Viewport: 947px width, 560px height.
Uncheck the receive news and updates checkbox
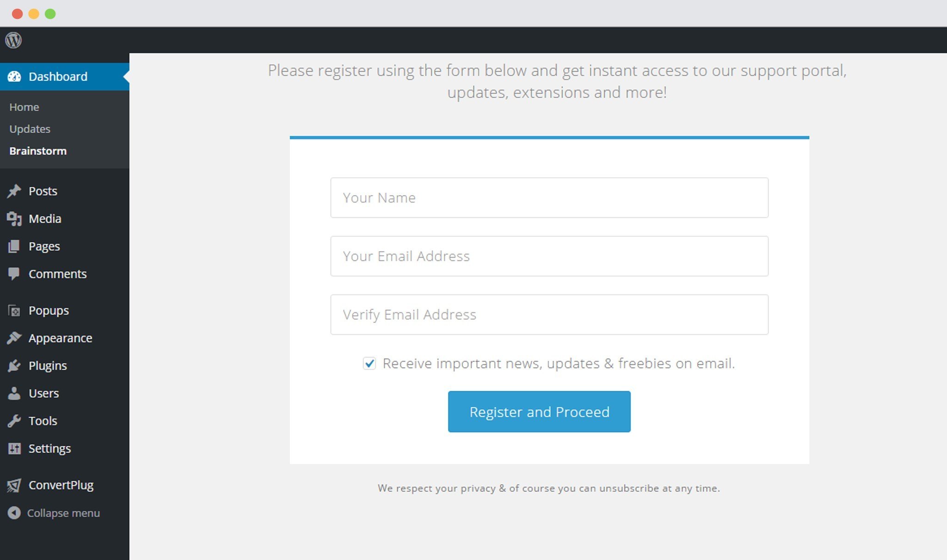[369, 363]
